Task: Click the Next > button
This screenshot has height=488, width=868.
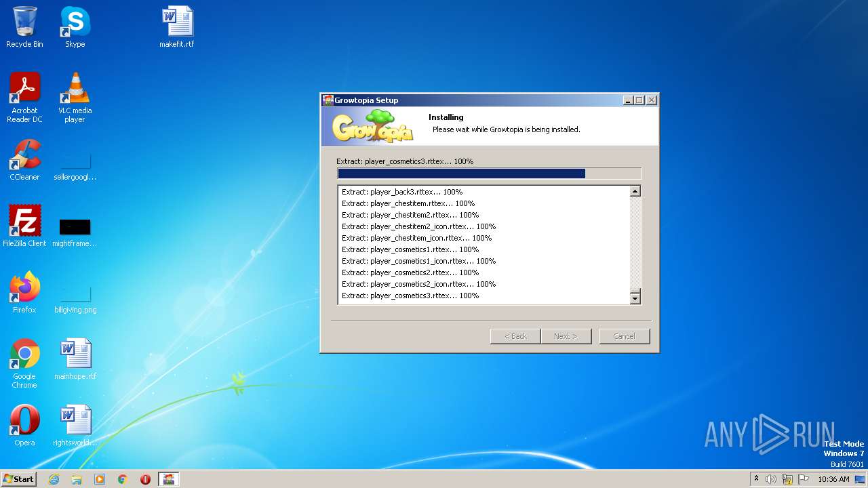Action: [x=566, y=336]
